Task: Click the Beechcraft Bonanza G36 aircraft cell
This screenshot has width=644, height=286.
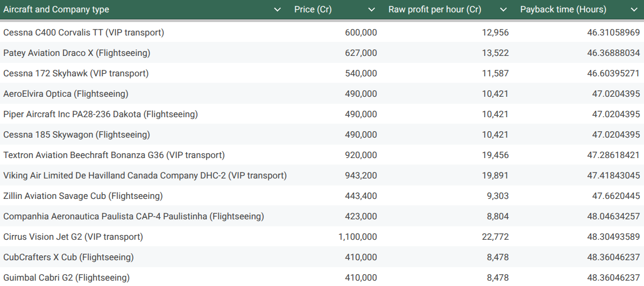Action: point(114,155)
